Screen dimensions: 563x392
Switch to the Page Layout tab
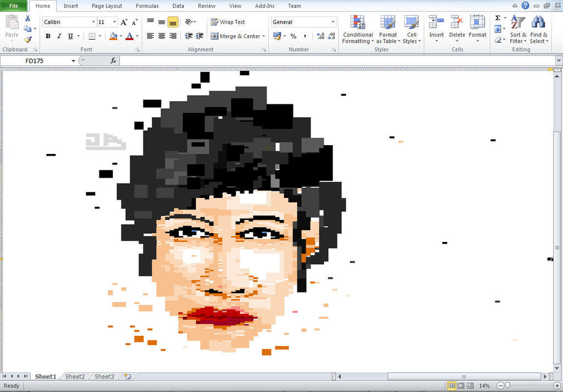point(107,6)
